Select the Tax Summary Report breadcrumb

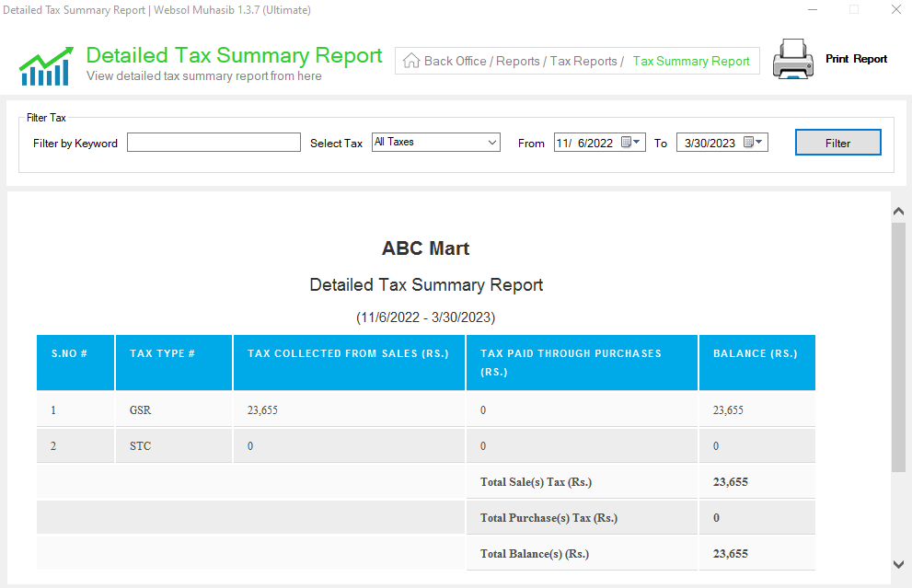(x=691, y=61)
